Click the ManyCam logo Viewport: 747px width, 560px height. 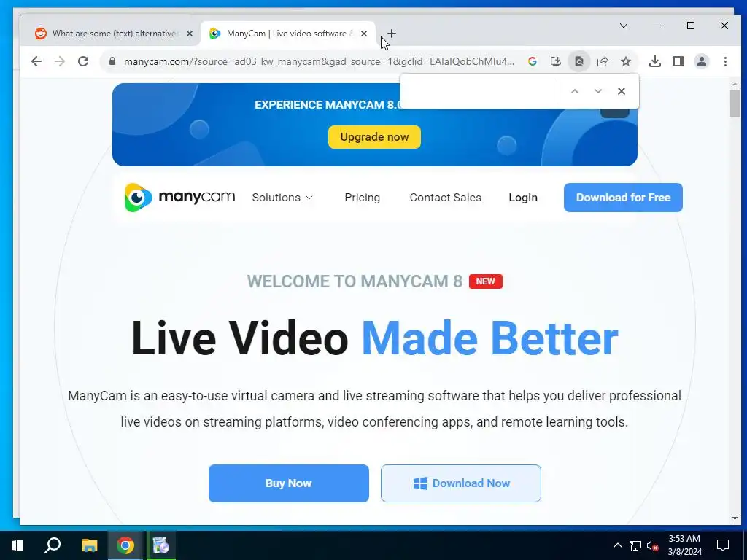(179, 197)
